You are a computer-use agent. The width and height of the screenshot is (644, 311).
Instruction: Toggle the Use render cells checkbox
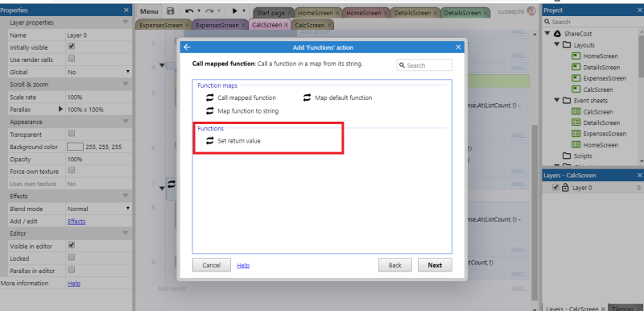(72, 59)
